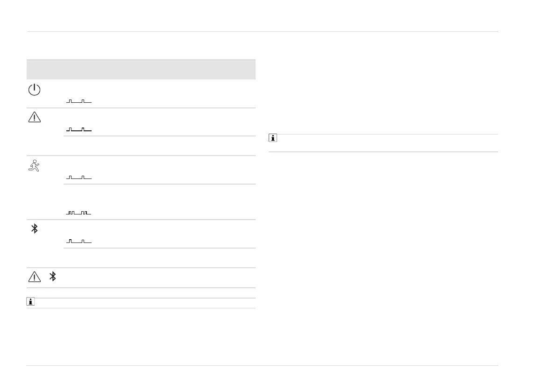
Task: Click the empty cell right of the paired warning and Bluetooth icons
Action: pyautogui.click(x=159, y=278)
